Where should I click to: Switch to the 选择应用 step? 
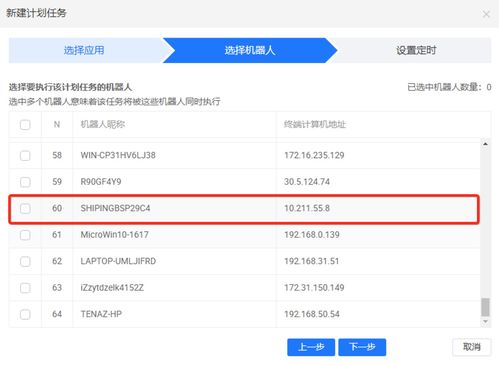(x=84, y=50)
